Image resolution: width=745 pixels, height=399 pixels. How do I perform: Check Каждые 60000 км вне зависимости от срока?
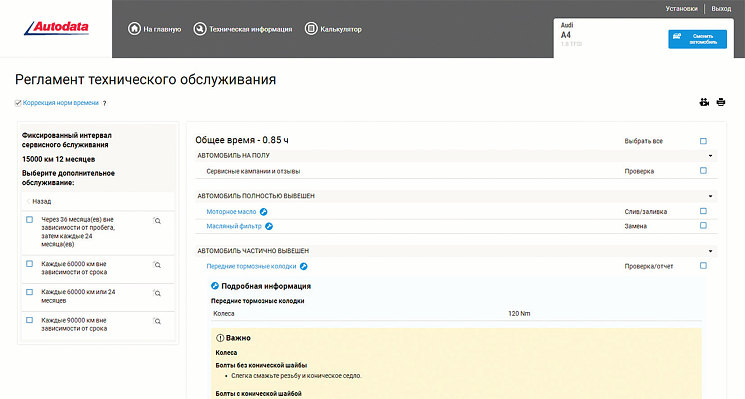29,264
